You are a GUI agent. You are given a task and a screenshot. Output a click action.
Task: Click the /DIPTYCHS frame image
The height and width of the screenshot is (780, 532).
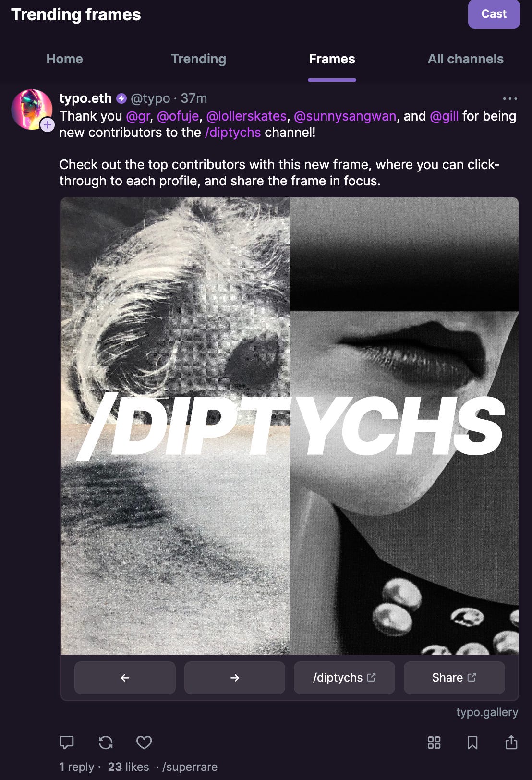(290, 426)
